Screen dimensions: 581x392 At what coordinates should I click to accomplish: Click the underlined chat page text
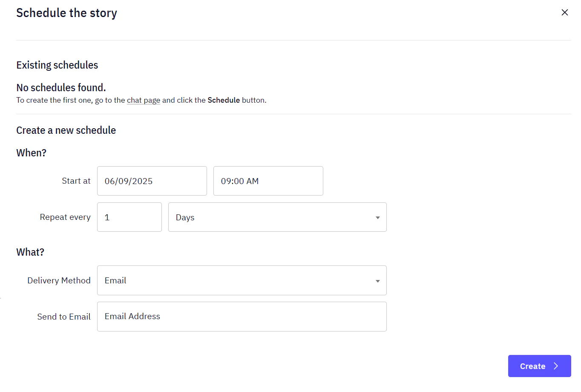click(x=143, y=100)
